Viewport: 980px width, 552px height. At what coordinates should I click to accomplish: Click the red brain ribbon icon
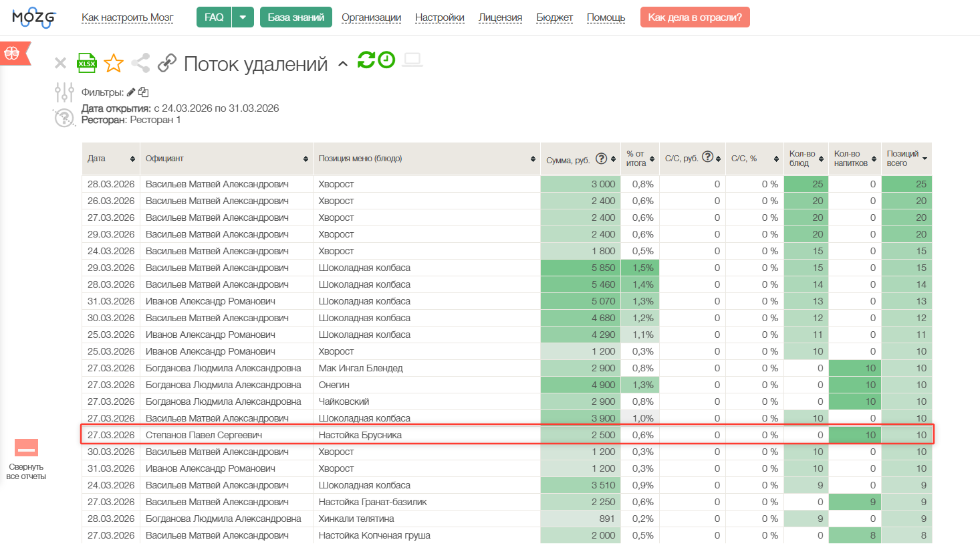coord(13,54)
